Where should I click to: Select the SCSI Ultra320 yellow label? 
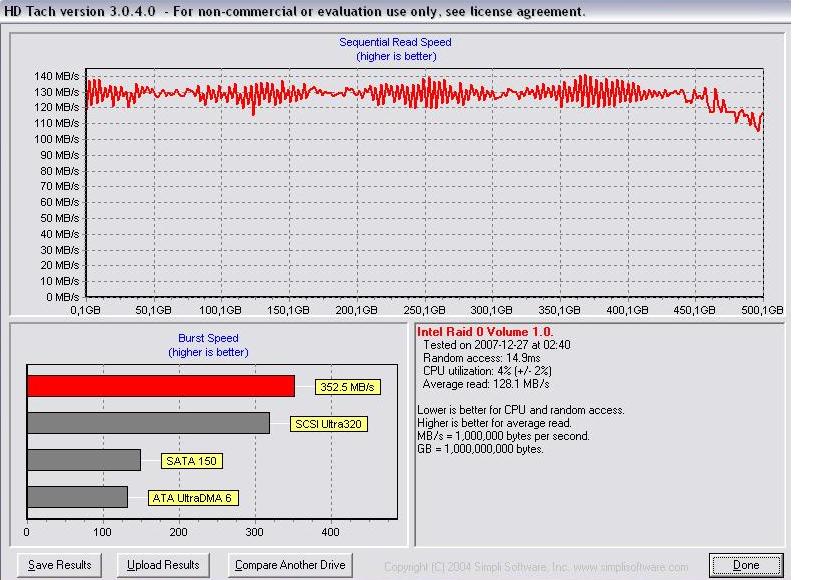click(330, 424)
